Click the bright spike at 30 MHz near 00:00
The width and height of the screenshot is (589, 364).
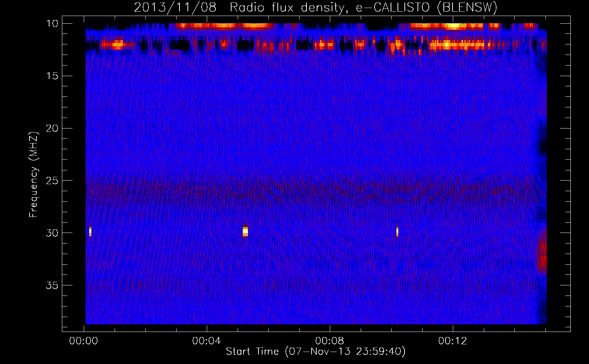click(90, 231)
